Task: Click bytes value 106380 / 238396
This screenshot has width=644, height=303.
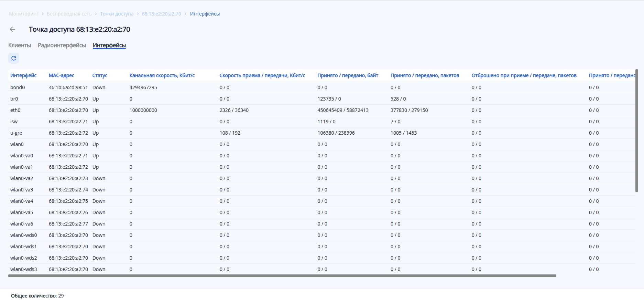Action: coord(336,133)
